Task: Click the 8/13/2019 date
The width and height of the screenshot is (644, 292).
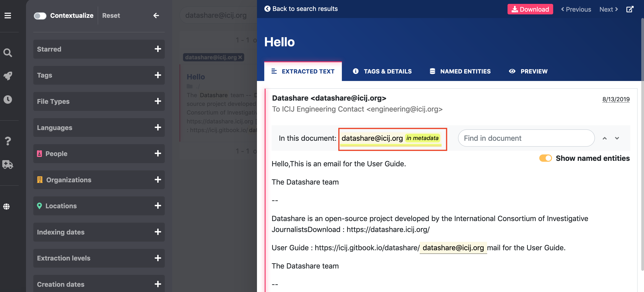Action: (x=616, y=99)
